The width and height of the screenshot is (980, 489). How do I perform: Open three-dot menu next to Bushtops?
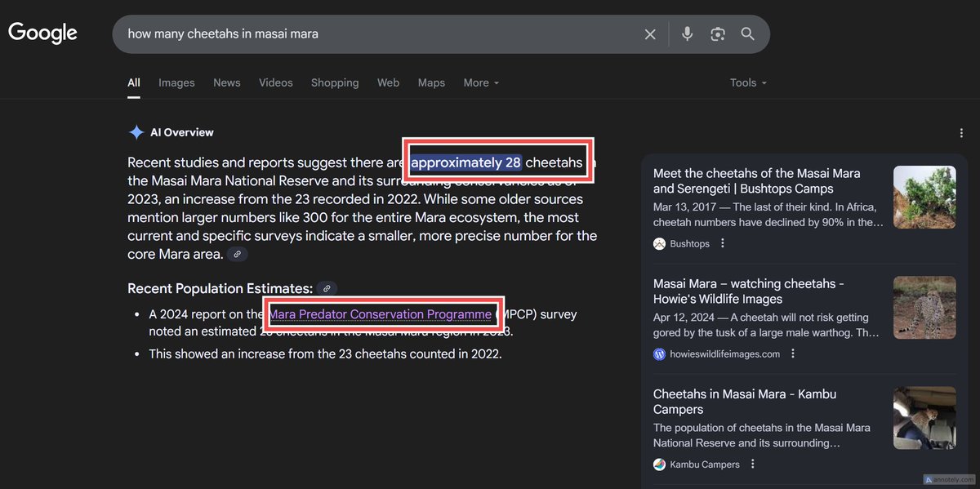(x=723, y=243)
